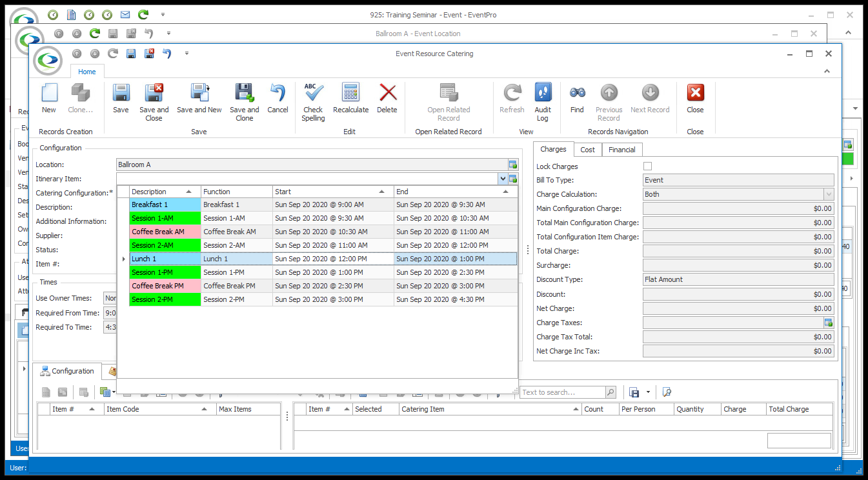Select the green Session 2-PM description cell
This screenshot has width=868, height=480.
click(x=165, y=299)
